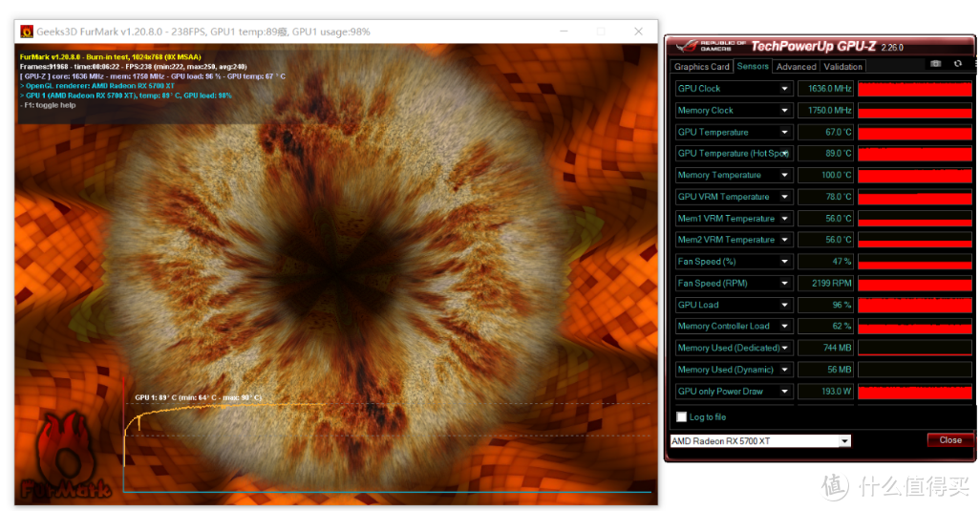Open the Validation tab

pos(842,66)
